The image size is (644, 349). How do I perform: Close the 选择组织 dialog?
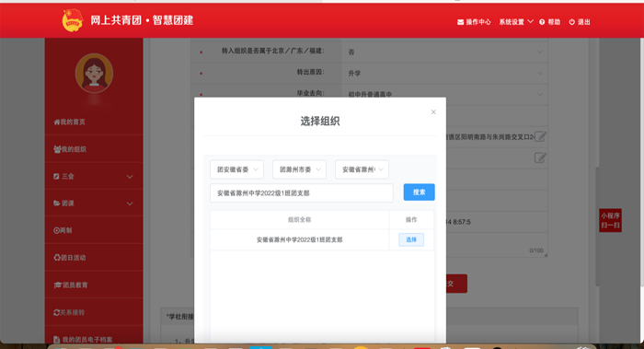click(x=433, y=111)
